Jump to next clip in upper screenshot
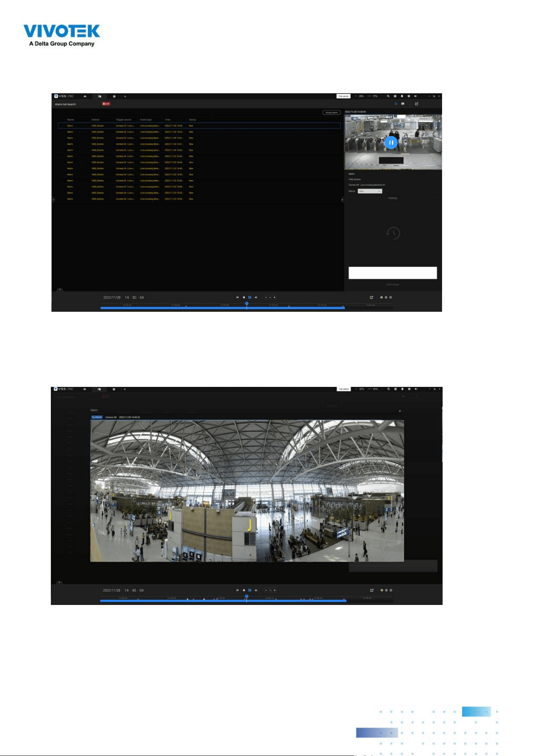535x756 pixels. click(256, 297)
